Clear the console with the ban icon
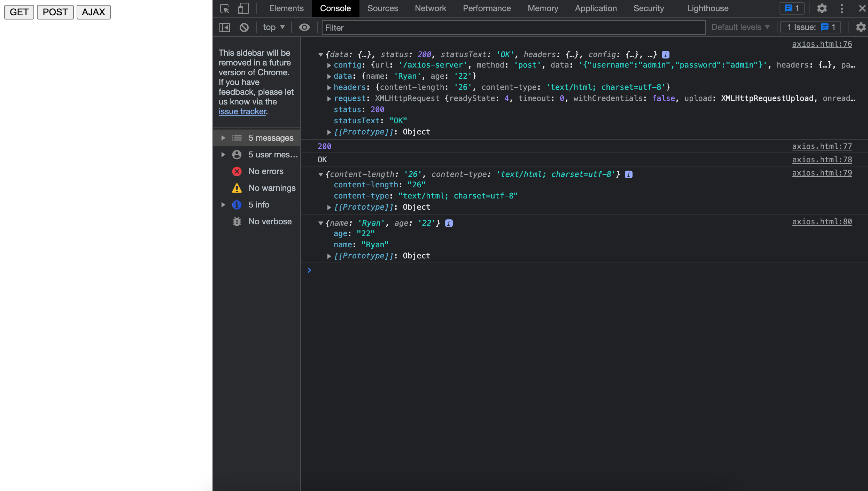The width and height of the screenshot is (868, 491). pyautogui.click(x=244, y=27)
